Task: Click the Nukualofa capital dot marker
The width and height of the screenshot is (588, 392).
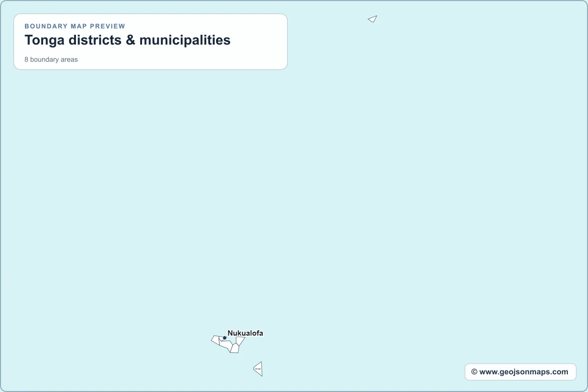Action: (x=224, y=338)
